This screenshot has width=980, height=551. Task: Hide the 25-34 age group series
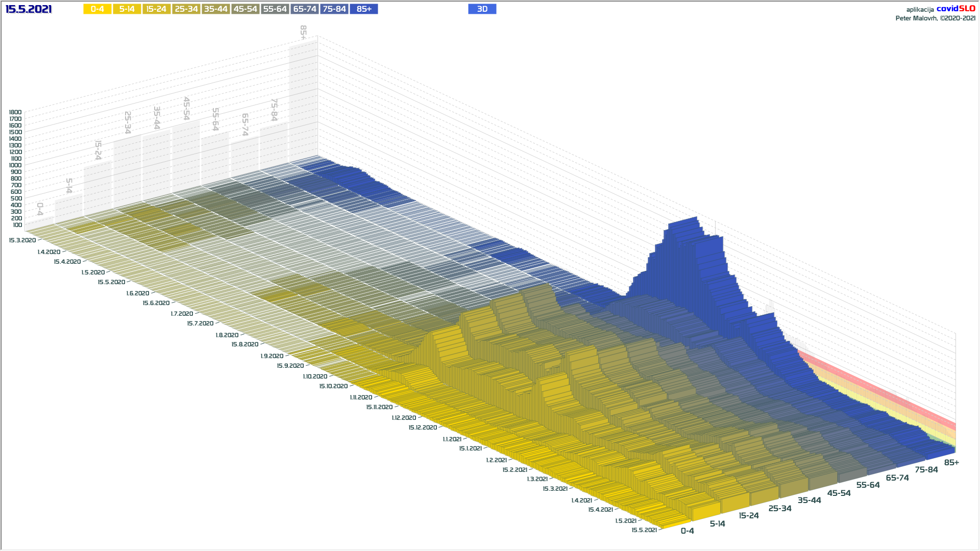[x=186, y=9]
